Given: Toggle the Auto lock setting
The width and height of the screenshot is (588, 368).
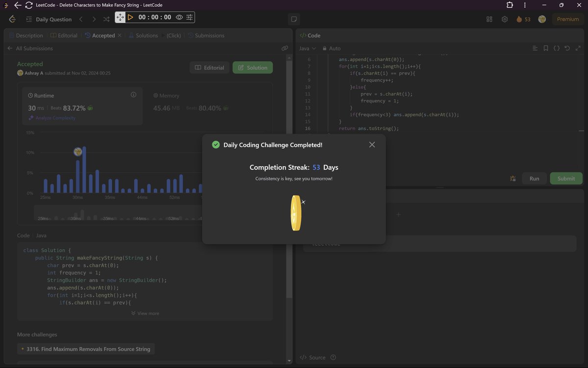Looking at the screenshot, I should click(331, 49).
